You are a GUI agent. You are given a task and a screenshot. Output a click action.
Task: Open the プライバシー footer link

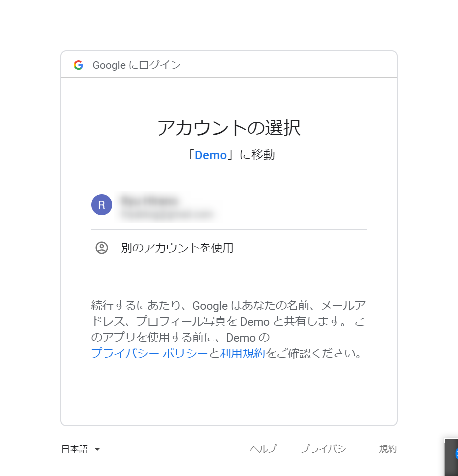327,449
